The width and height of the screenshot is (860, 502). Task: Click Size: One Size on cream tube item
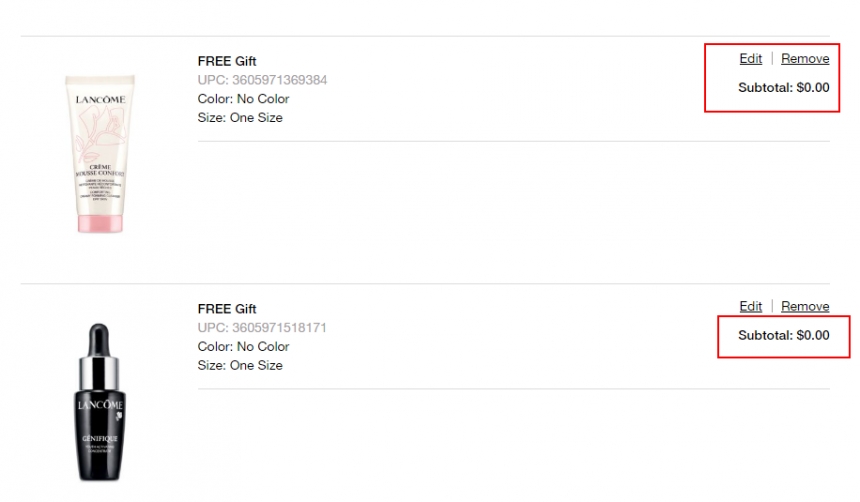pos(240,118)
